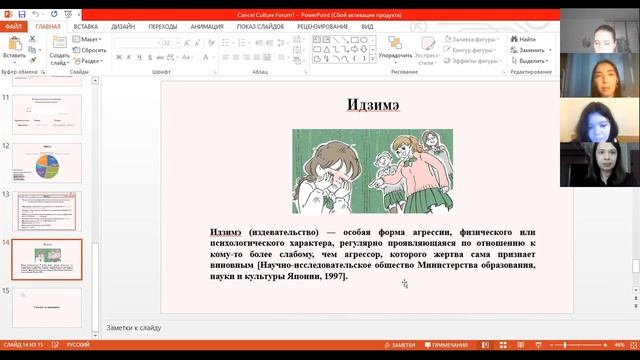Select the oval shape in shapes gallery

[364, 40]
